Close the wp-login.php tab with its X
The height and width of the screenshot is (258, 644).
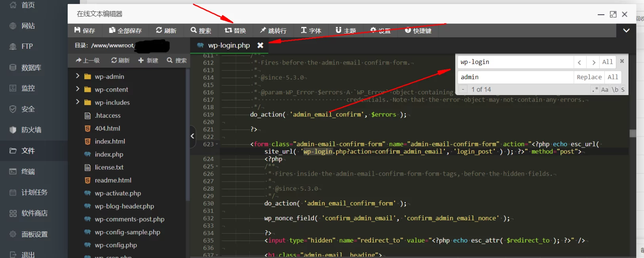pos(260,46)
